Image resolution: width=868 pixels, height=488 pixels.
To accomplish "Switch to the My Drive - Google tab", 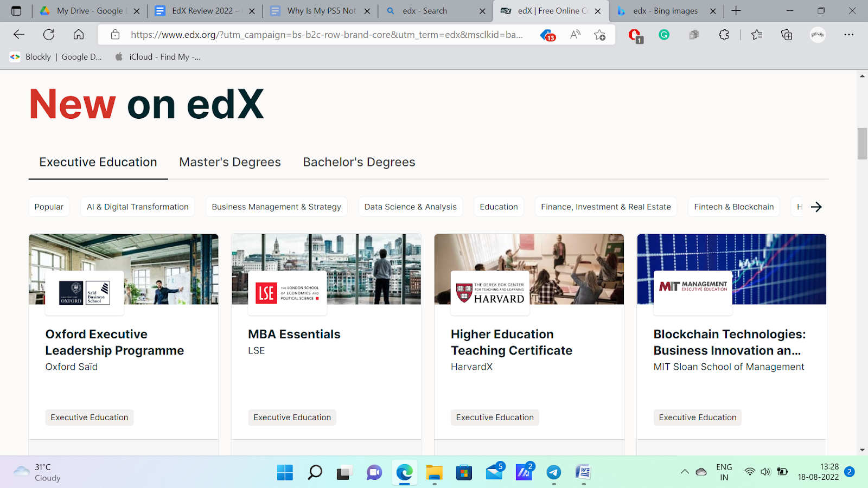I will point(90,11).
